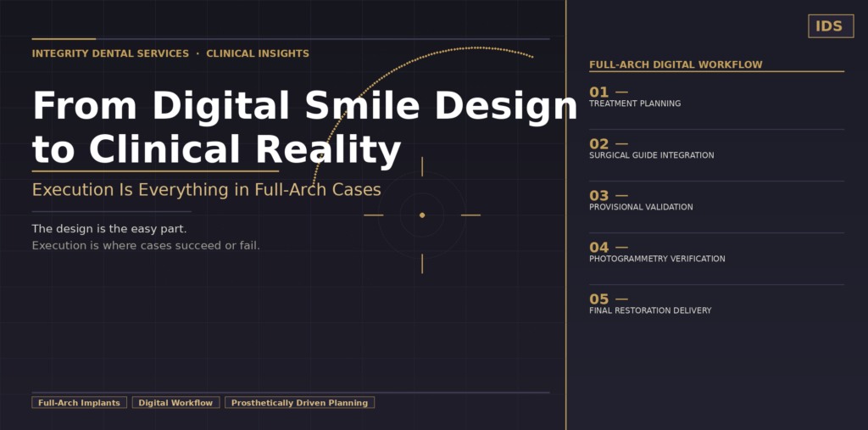The width and height of the screenshot is (868, 430).
Task: Open the Clinical Insights category label
Action: click(258, 53)
